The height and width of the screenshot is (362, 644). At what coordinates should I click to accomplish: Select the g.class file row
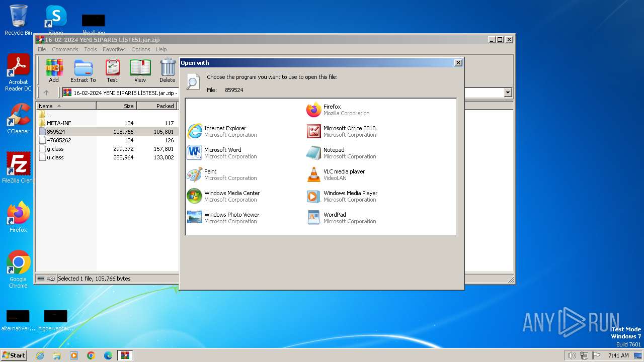pyautogui.click(x=107, y=148)
